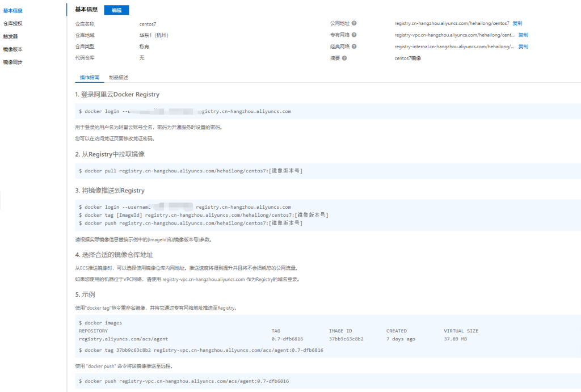Navigate to 镜像版本 in the sidebar
The image size is (581, 392).
[x=13, y=49]
